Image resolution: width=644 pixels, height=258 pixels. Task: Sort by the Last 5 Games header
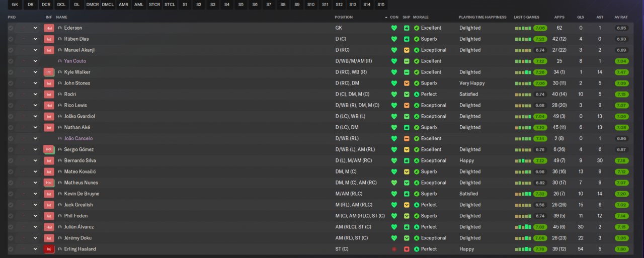click(x=527, y=17)
